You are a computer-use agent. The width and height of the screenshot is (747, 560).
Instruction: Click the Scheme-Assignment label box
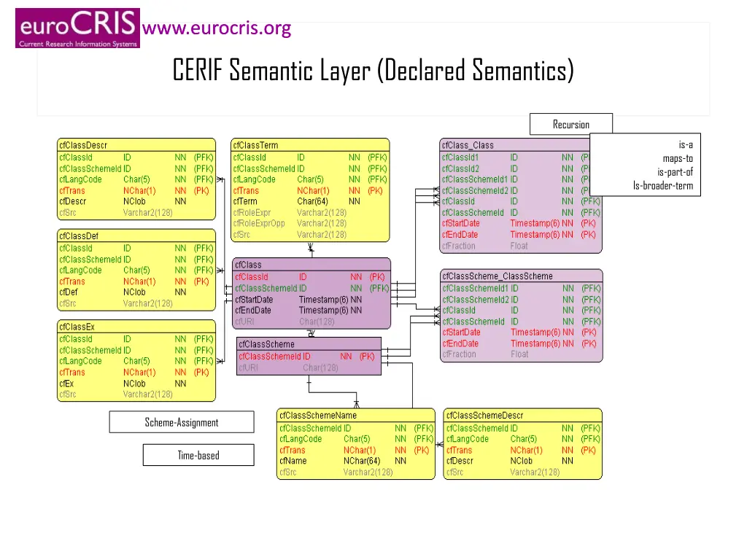[182, 422]
